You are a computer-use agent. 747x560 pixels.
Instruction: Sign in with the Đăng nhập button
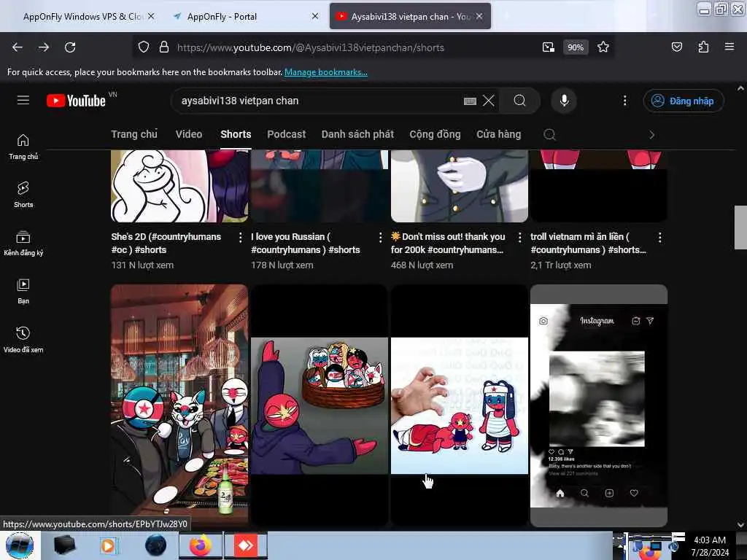point(683,101)
